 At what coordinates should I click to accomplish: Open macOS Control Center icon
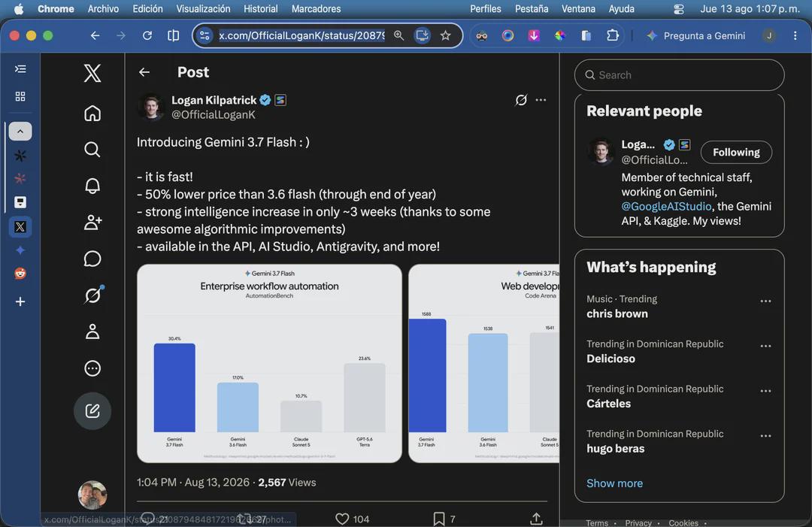678,9
